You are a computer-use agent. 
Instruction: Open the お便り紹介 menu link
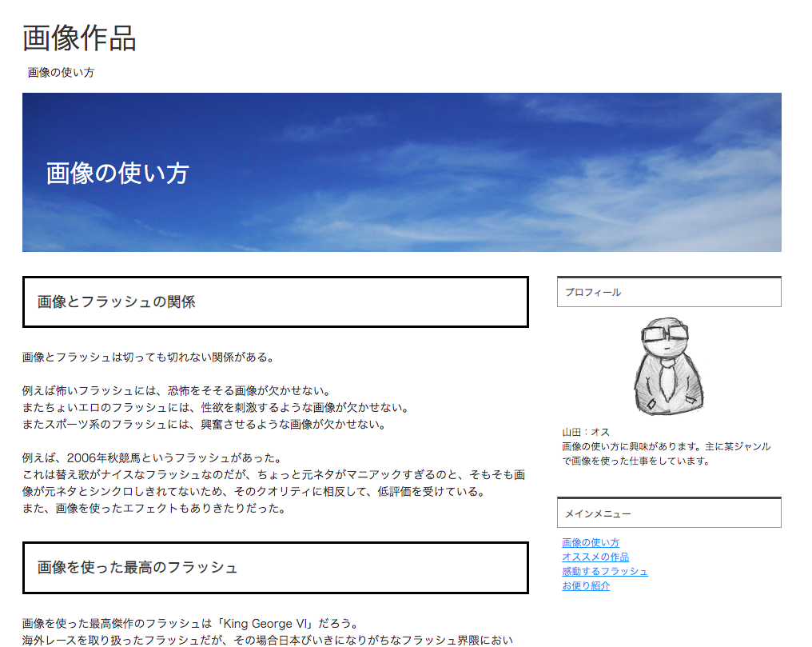(x=586, y=586)
